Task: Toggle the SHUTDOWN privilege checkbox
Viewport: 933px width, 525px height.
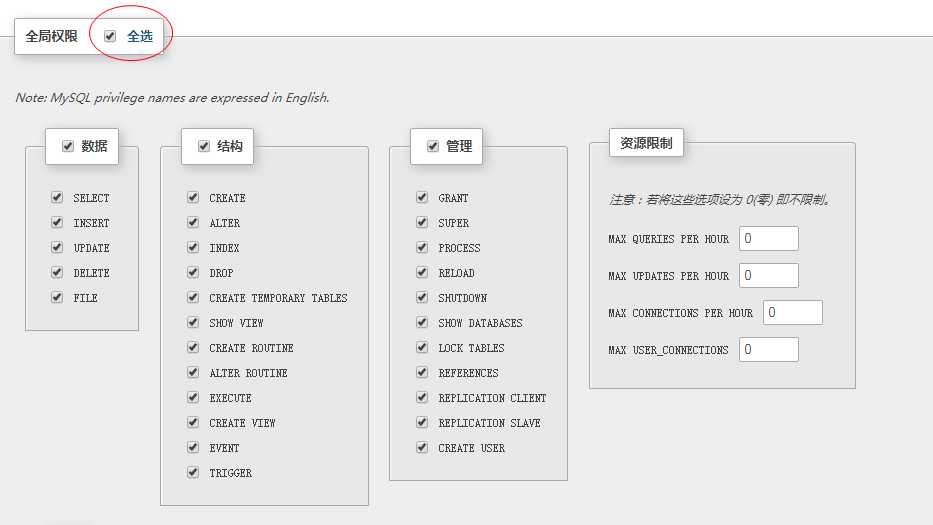Action: coord(422,297)
